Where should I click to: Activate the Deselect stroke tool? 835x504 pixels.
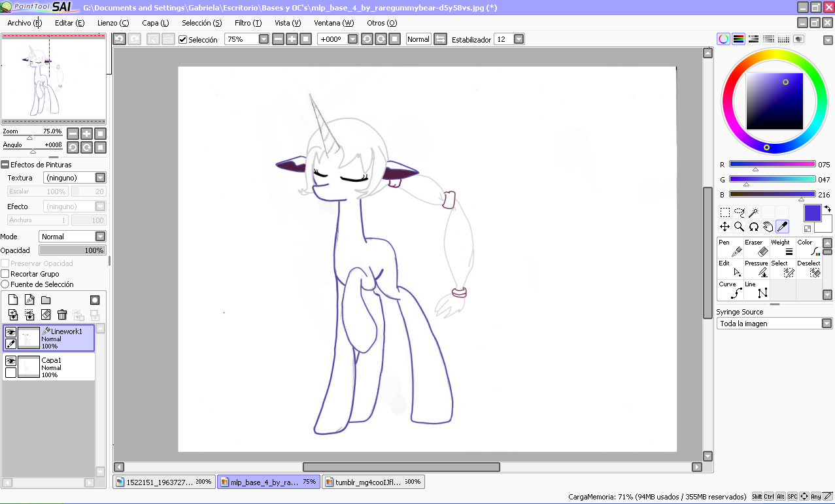point(808,269)
